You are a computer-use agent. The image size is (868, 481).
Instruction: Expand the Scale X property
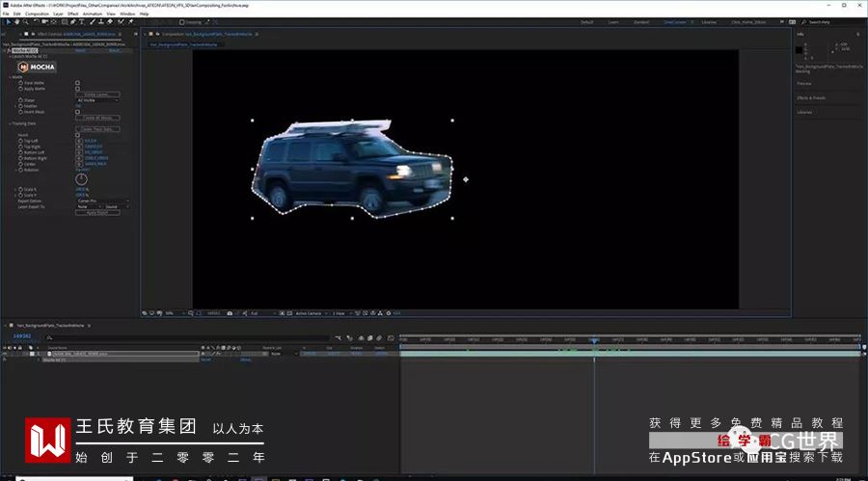[15, 189]
